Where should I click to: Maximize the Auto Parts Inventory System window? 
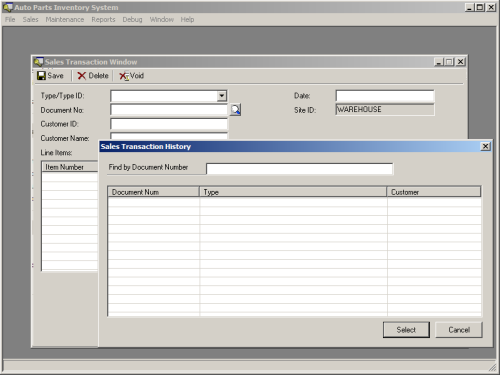click(x=480, y=7)
